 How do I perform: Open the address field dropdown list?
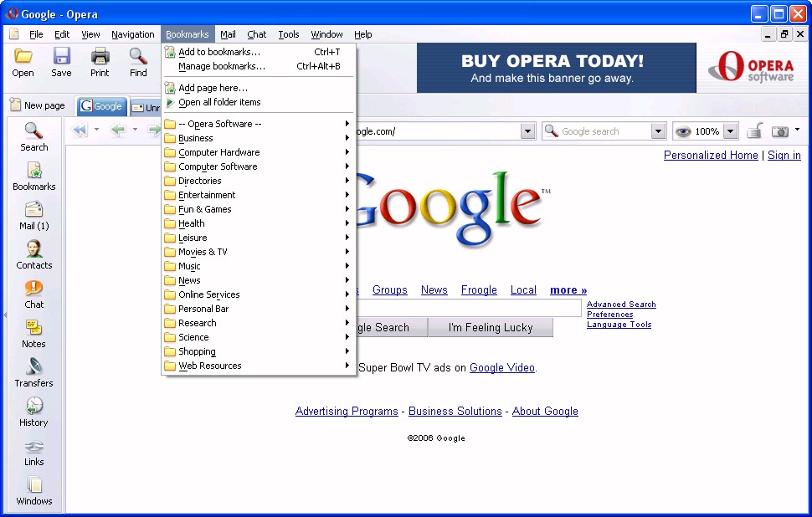(527, 131)
